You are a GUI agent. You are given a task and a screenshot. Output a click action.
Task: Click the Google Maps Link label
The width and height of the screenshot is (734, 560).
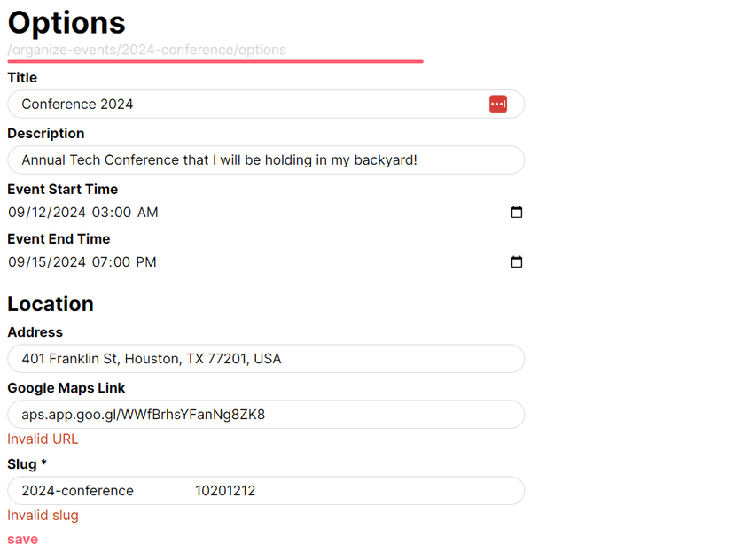tap(66, 388)
